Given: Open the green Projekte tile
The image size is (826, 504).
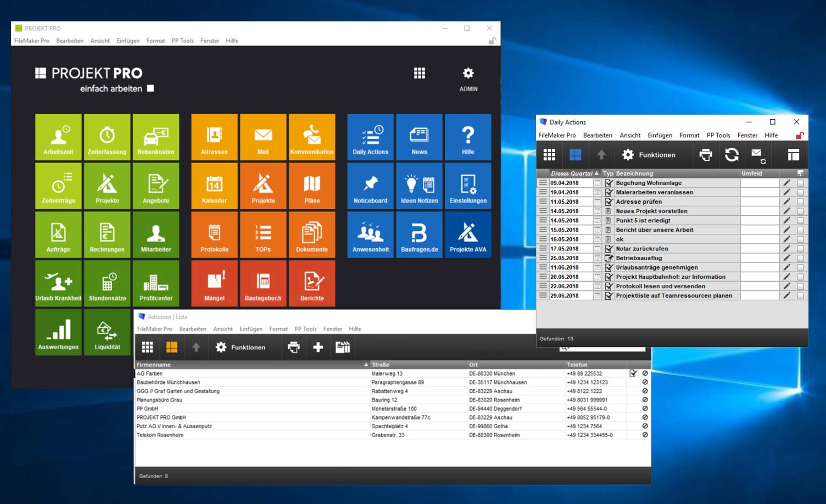Looking at the screenshot, I should [107, 186].
